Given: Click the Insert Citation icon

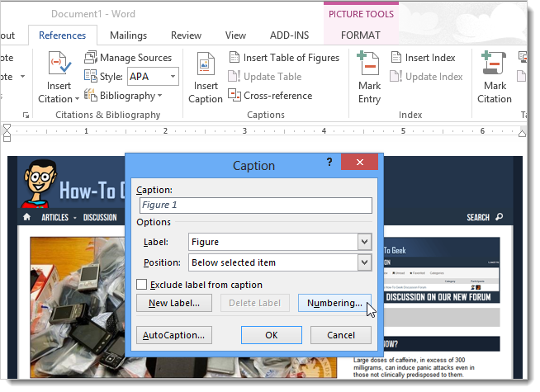Looking at the screenshot, I should (x=59, y=64).
